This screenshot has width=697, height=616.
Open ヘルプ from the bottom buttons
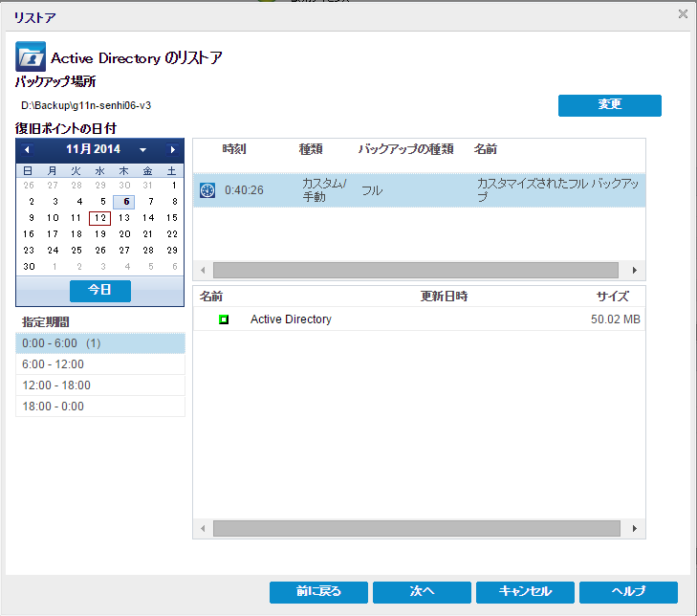[628, 592]
